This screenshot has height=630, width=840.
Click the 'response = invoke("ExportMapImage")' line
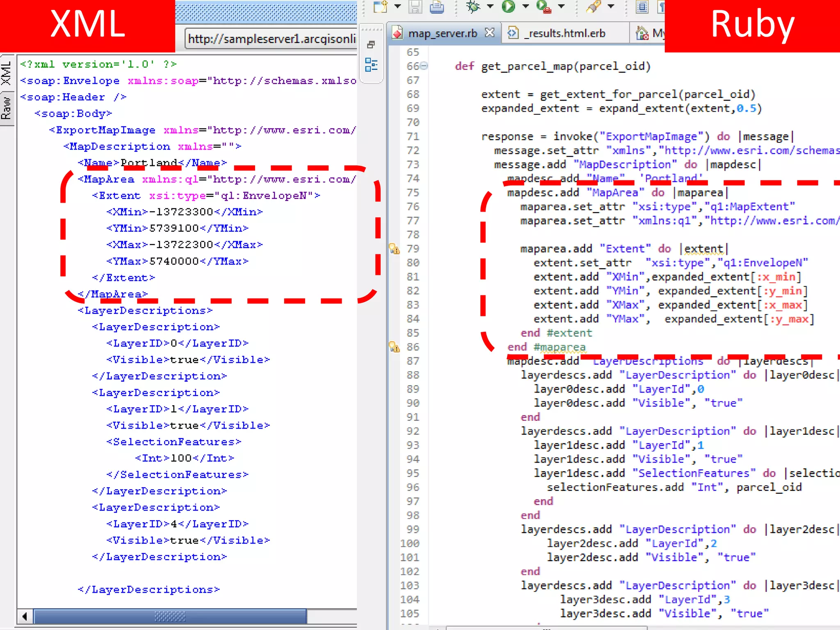coord(638,136)
